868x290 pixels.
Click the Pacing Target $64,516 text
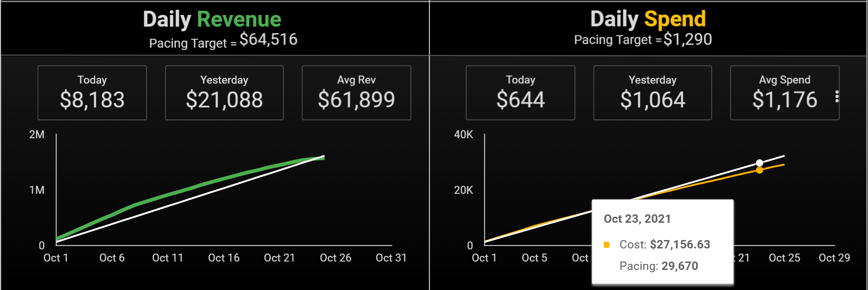tap(223, 41)
